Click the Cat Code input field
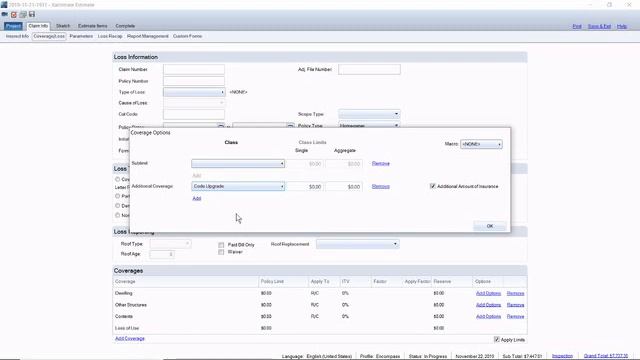 [x=194, y=114]
